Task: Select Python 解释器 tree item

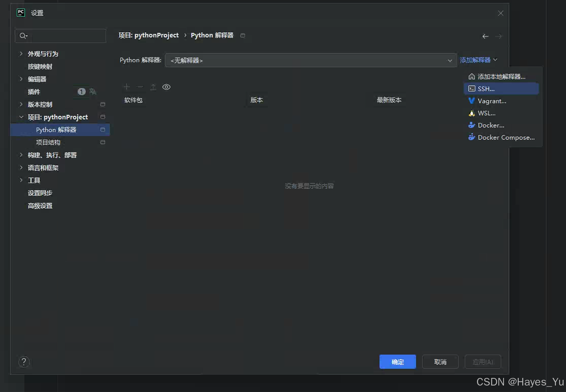Action: [x=61, y=130]
